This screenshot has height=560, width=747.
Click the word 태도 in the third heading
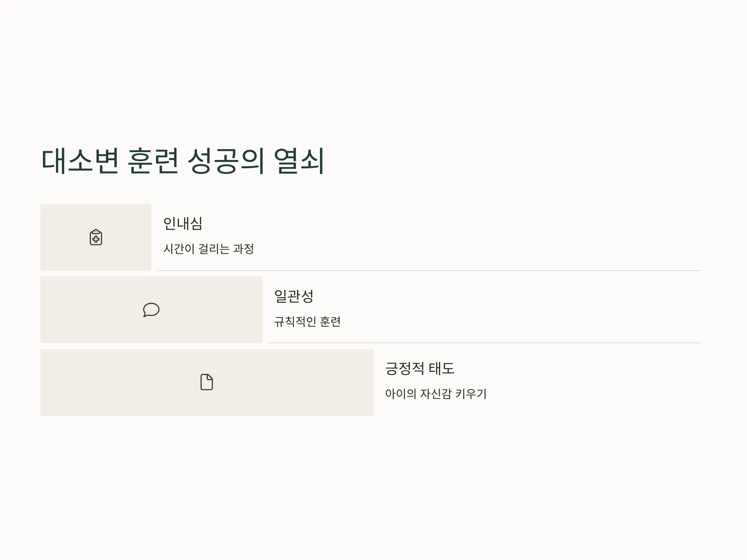(442, 368)
